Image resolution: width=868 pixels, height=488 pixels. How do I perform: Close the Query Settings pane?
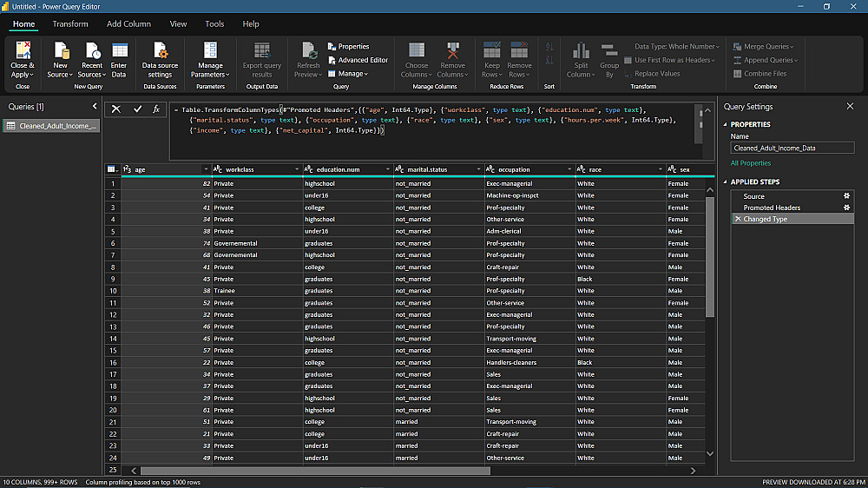(x=850, y=107)
